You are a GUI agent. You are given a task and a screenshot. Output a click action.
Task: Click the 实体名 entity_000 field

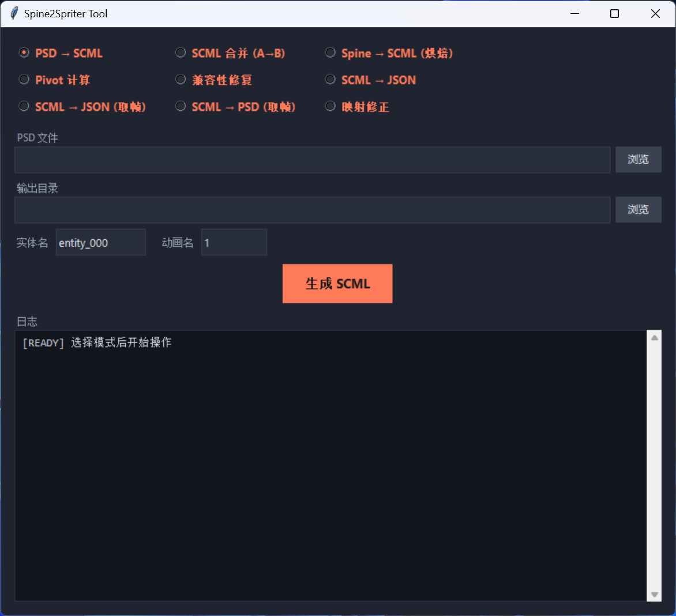[x=100, y=243]
